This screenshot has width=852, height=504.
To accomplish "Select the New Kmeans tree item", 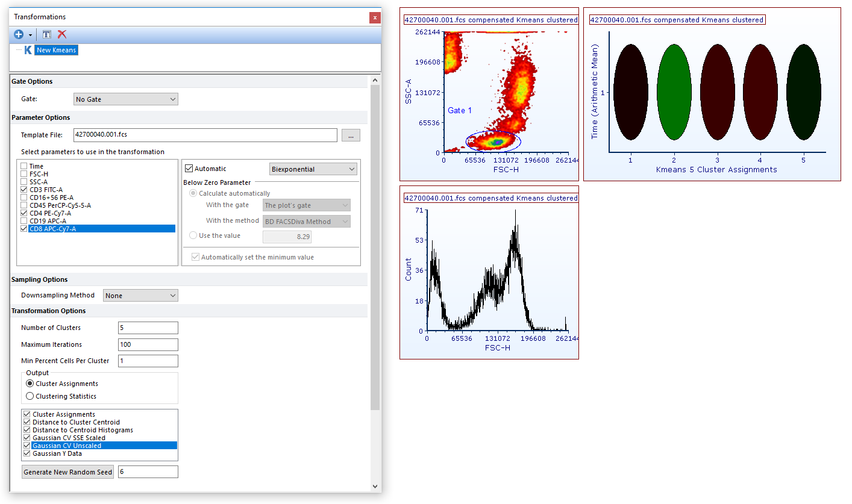I will tap(56, 50).
